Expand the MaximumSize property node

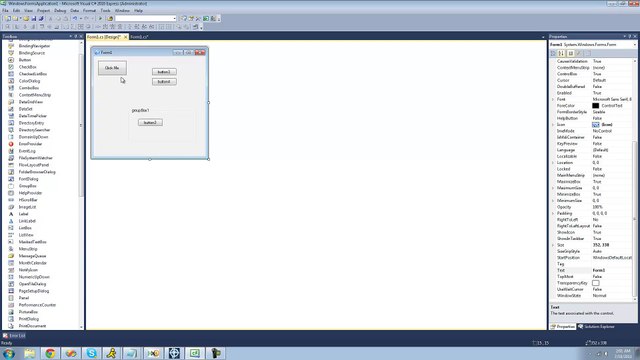tap(553, 188)
